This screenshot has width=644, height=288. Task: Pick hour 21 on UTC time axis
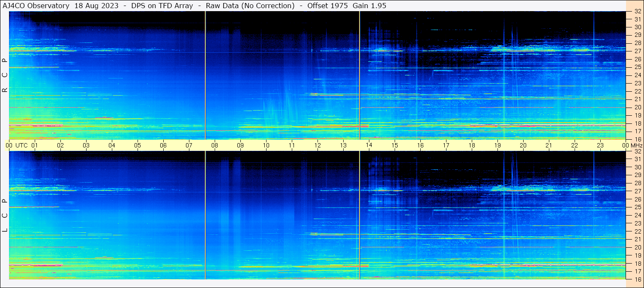click(549, 145)
